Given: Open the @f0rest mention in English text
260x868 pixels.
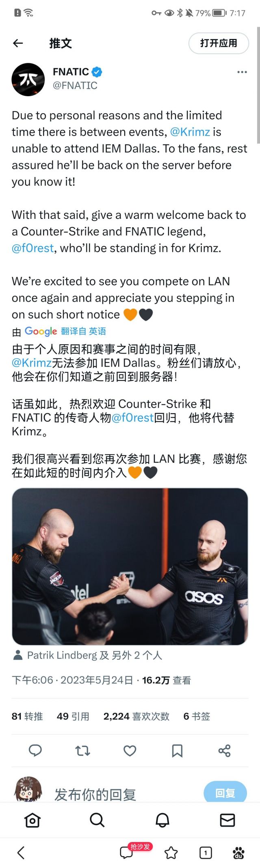Looking at the screenshot, I should coord(33,248).
